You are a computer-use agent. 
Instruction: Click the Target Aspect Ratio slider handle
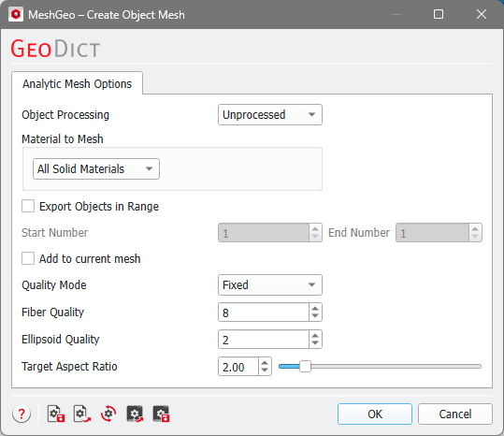pos(305,366)
